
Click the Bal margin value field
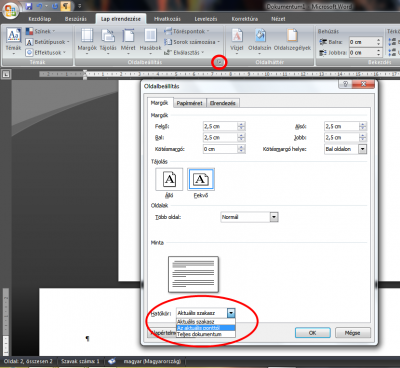pos(220,137)
